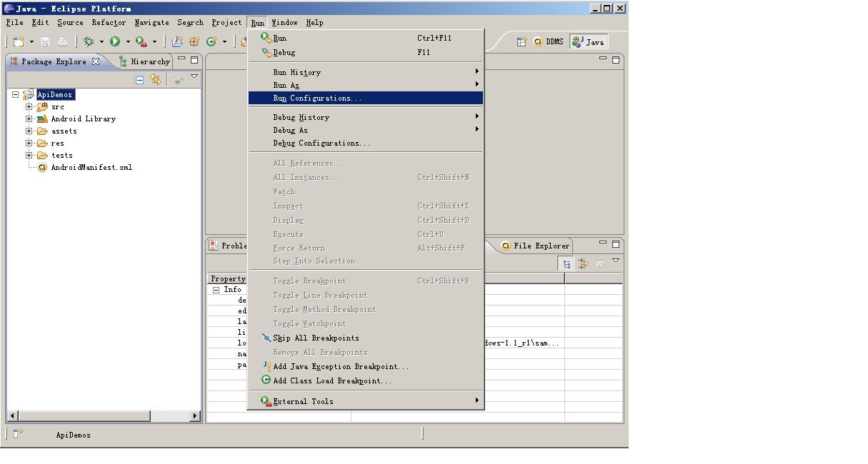
Task: Select the Java perspective button
Action: click(x=589, y=42)
